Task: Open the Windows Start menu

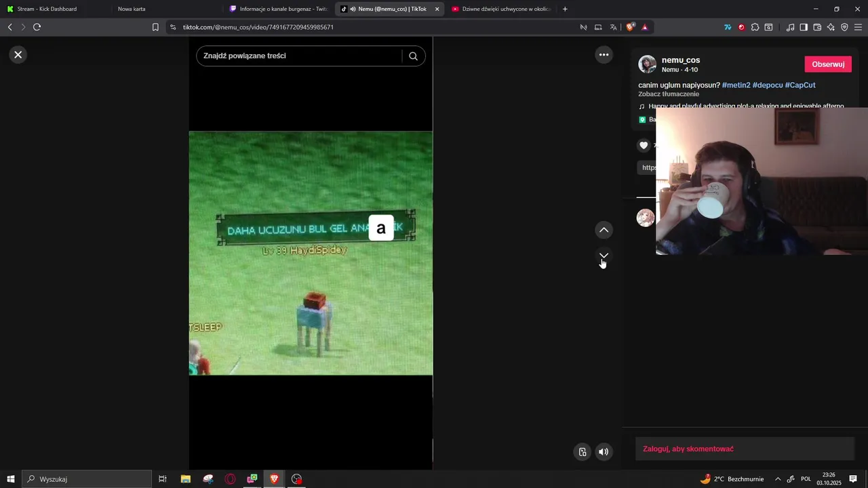Action: pos(10,479)
